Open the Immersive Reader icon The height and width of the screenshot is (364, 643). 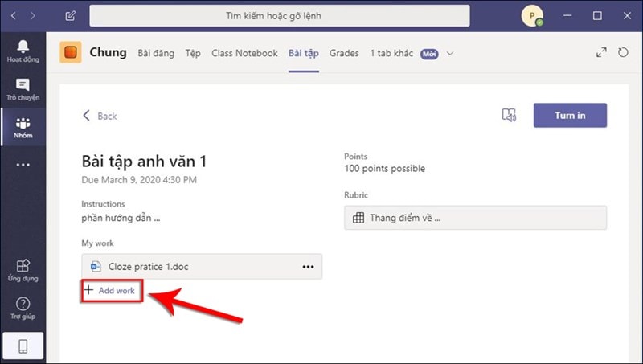tap(509, 115)
